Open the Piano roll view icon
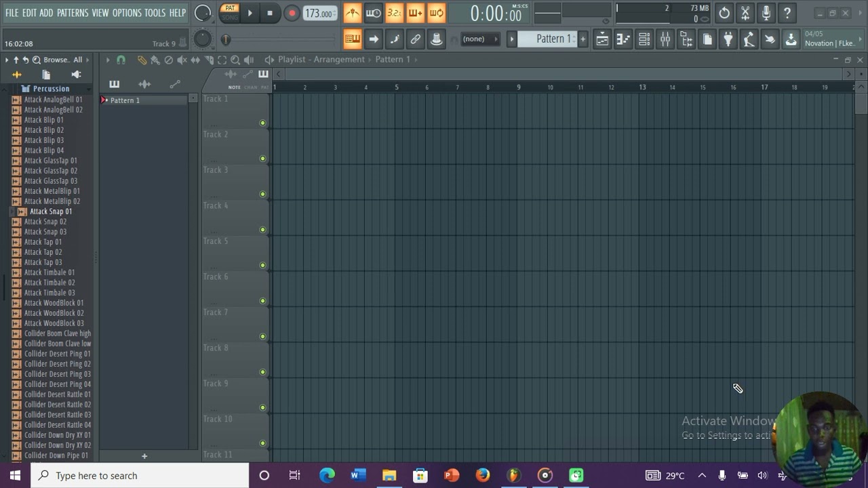This screenshot has width=868, height=488. 623,39
